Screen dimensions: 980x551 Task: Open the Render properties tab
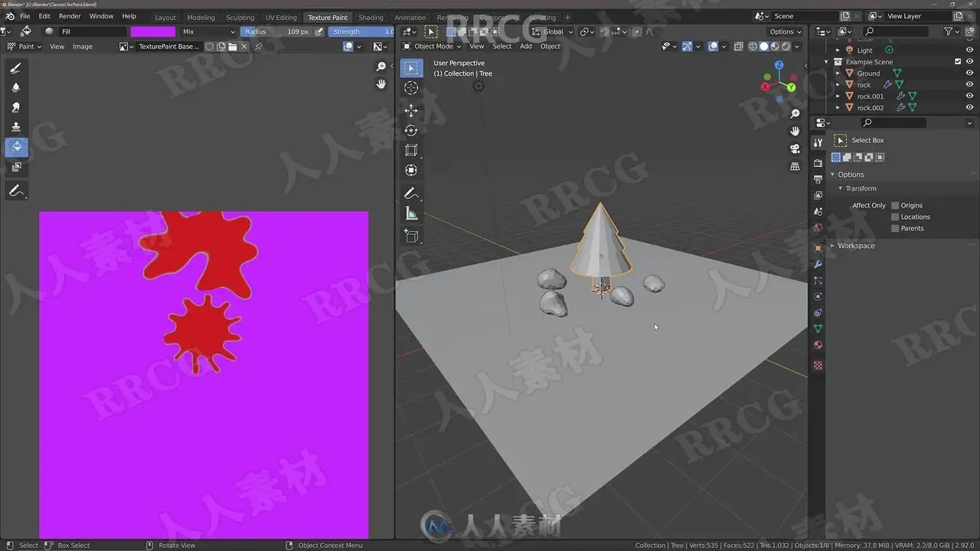coord(818,163)
